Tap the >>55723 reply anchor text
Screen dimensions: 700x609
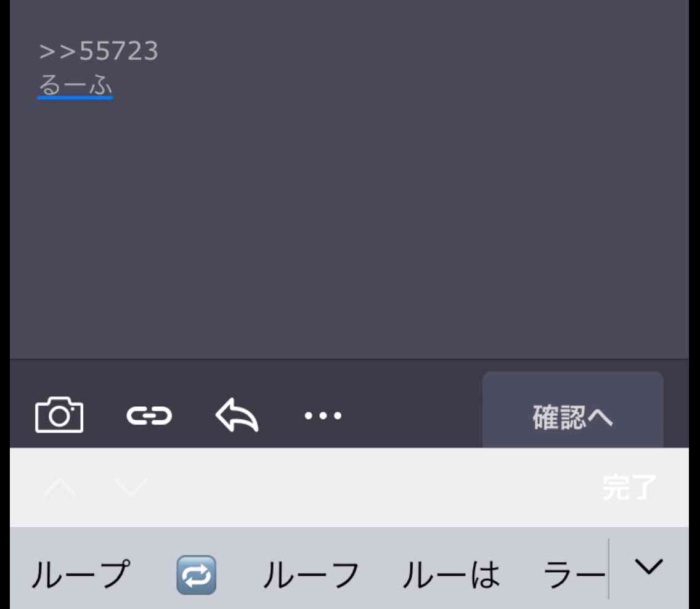point(98,51)
